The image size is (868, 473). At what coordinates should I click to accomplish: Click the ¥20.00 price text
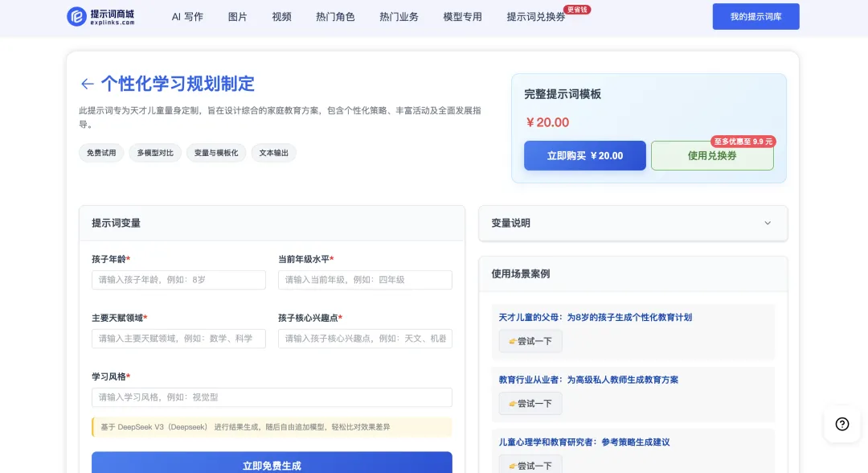pyautogui.click(x=547, y=122)
